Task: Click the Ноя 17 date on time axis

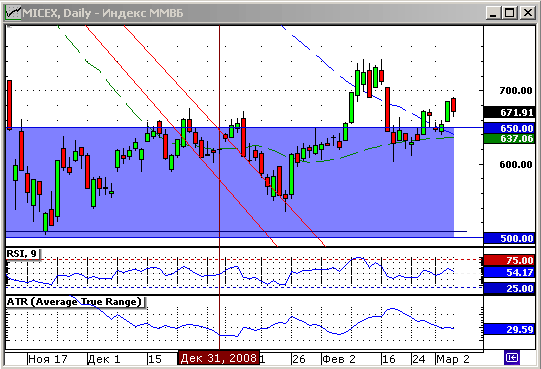Action: [48, 359]
